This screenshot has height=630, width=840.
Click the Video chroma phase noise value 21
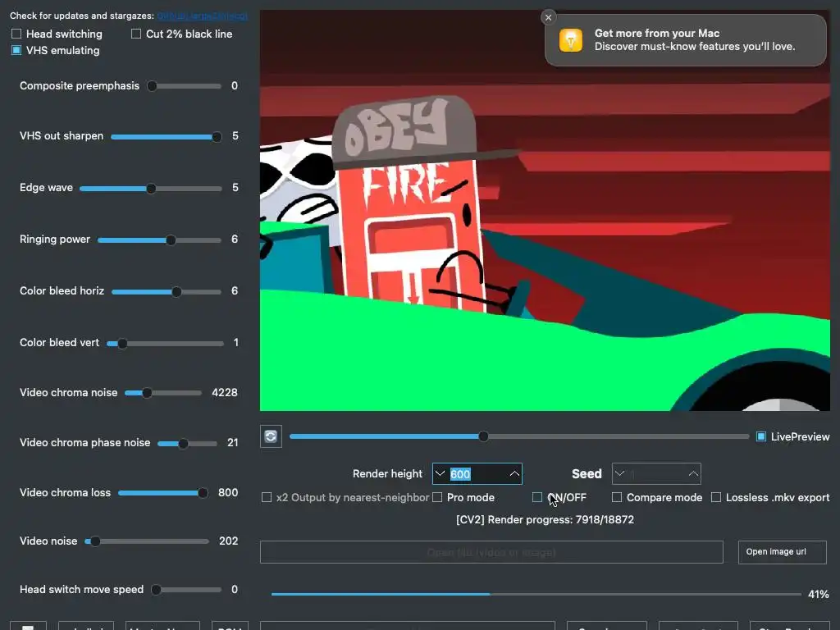pyautogui.click(x=232, y=443)
